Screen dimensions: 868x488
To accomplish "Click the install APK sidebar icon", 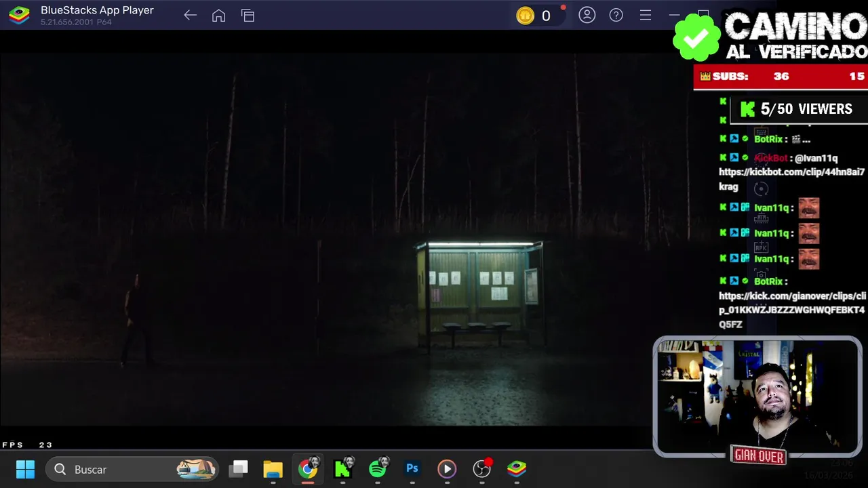I will tap(761, 247).
